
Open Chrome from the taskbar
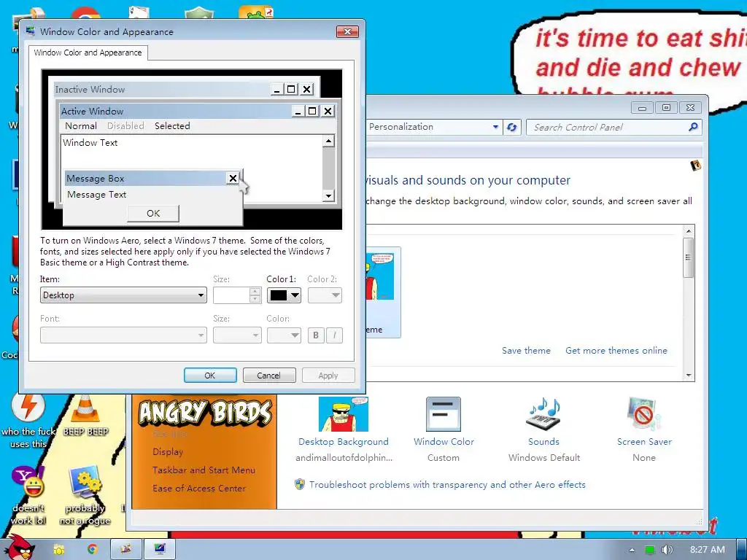[x=92, y=550]
